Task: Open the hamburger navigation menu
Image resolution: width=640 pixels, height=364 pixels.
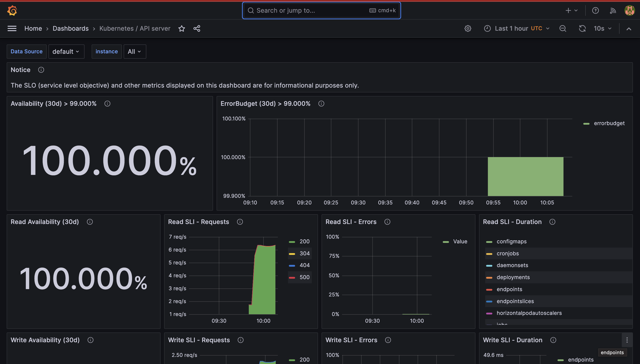Action: (x=12, y=28)
